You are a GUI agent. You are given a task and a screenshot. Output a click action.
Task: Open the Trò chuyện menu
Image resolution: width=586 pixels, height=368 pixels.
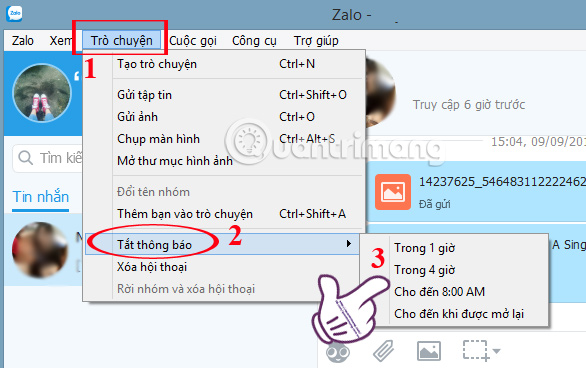coord(121,40)
